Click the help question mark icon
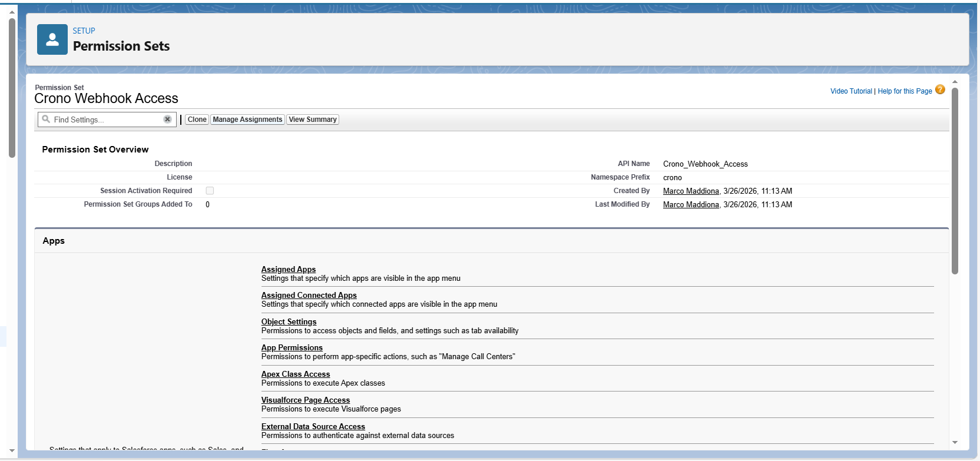This screenshot has height=461, width=980. [x=940, y=90]
